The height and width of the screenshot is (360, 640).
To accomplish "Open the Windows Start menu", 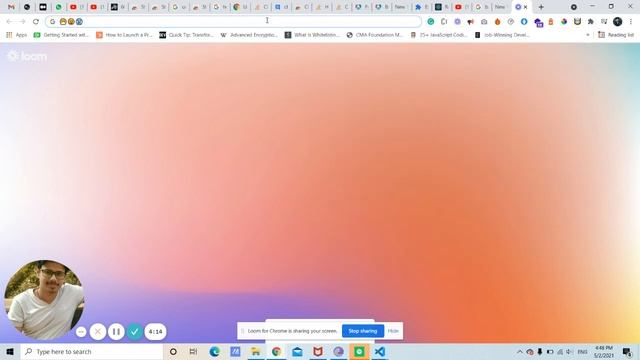I will point(10,351).
